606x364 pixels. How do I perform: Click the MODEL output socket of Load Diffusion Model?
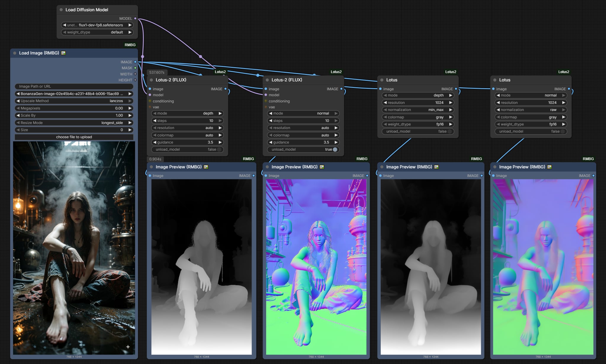pyautogui.click(x=135, y=18)
